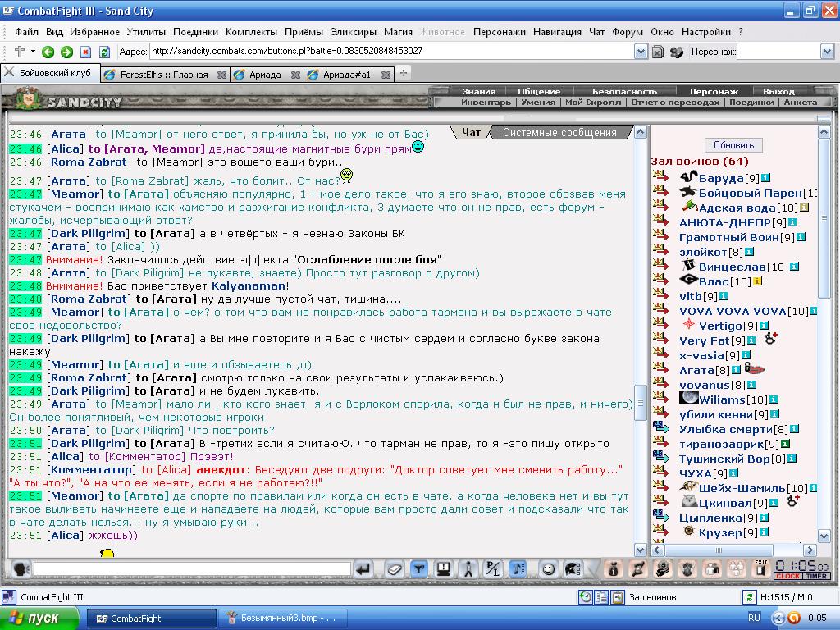Open the Инвентарь link

coord(486,102)
